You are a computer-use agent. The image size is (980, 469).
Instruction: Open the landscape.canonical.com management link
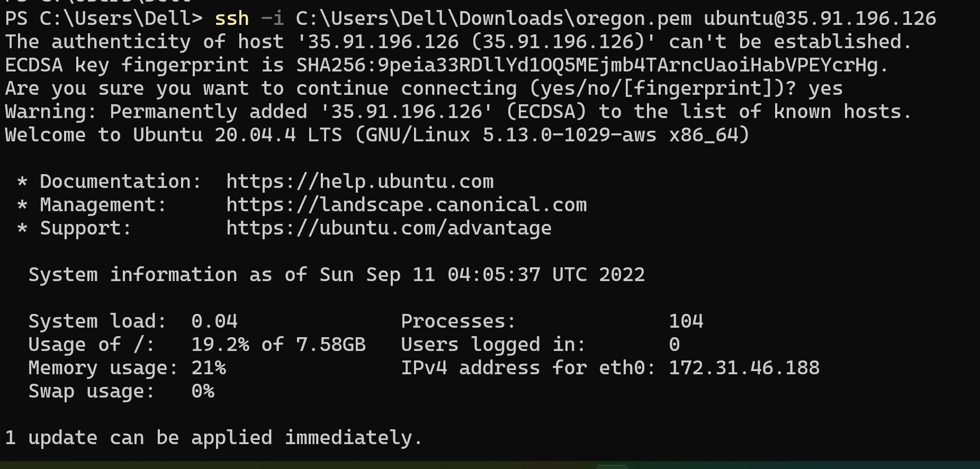coord(406,205)
